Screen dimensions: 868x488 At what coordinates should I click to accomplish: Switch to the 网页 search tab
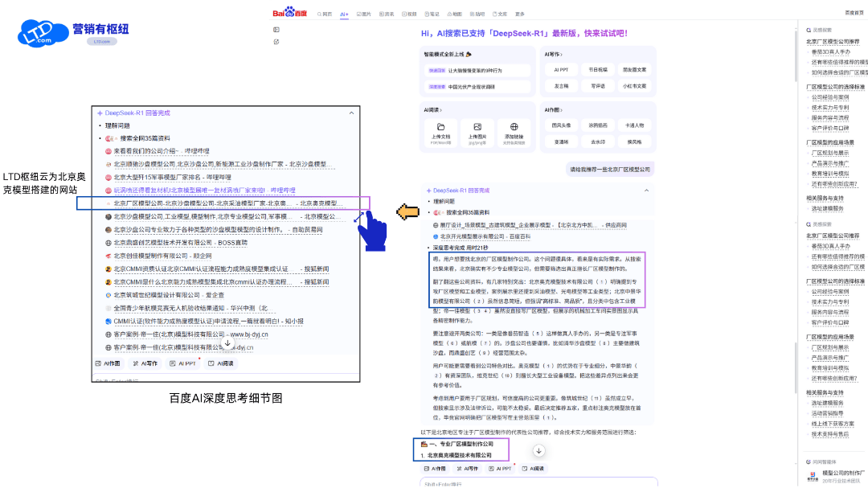click(325, 14)
